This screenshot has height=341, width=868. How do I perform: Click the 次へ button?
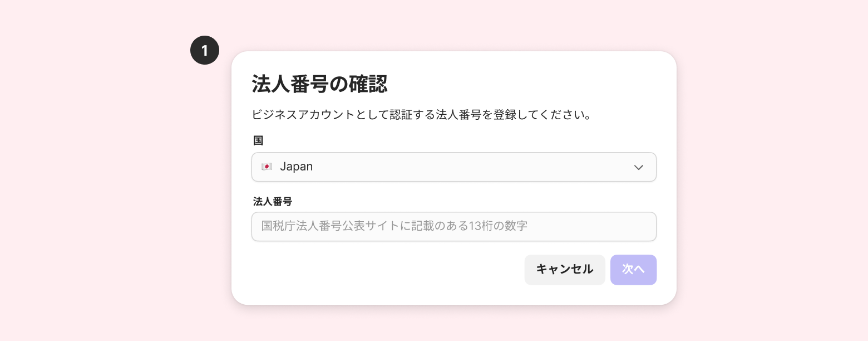(633, 270)
